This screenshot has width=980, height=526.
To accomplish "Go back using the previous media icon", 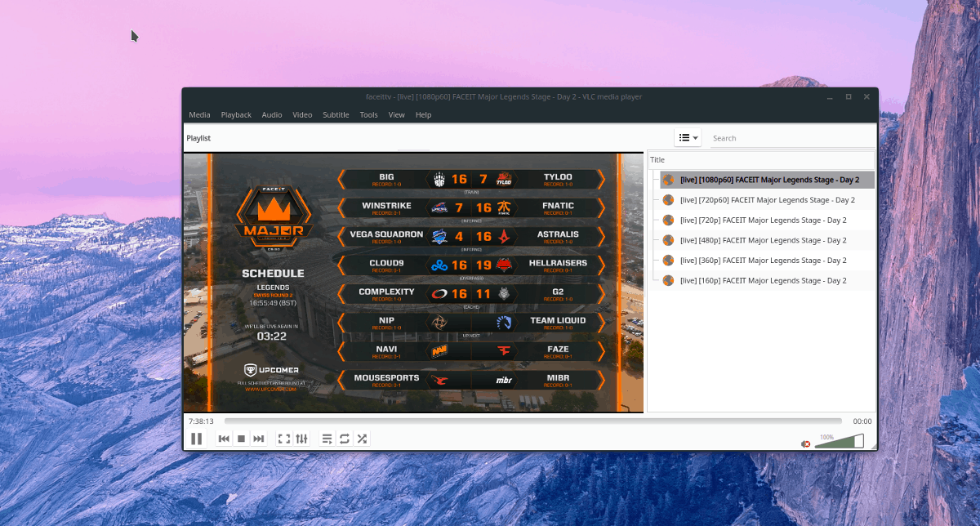I will tap(224, 439).
